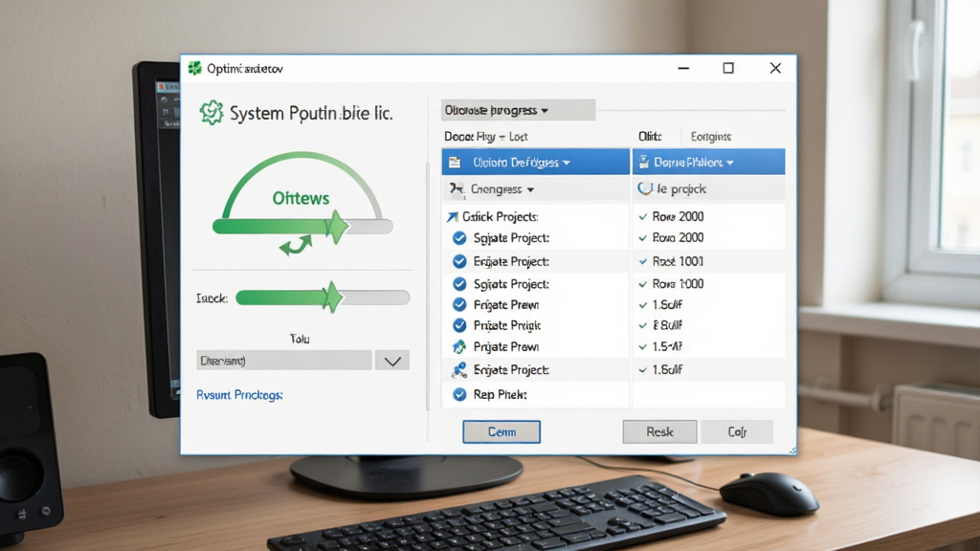The image size is (980, 551).
Task: Click the green swap arrows under Oftews gauge
Action: [296, 246]
